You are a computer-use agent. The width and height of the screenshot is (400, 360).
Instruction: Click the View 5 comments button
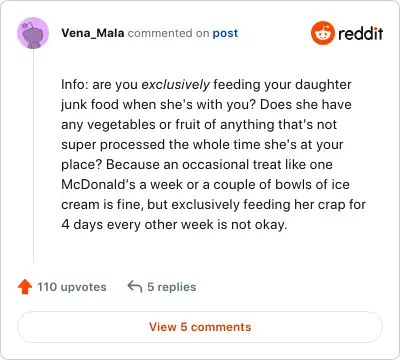click(200, 327)
